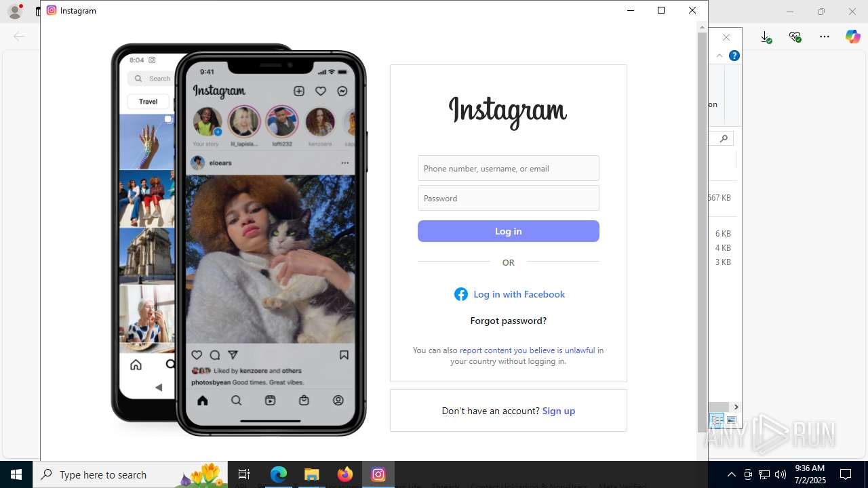Screen dimensions: 868x488
Task: Open Microsoft Edge from taskbar
Action: (x=279, y=474)
